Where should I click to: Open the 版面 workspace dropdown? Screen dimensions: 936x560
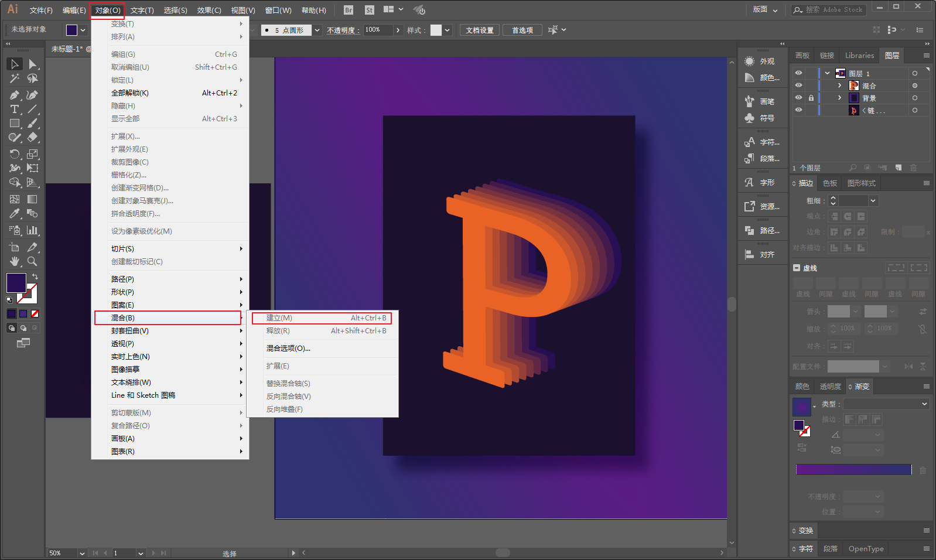click(765, 9)
